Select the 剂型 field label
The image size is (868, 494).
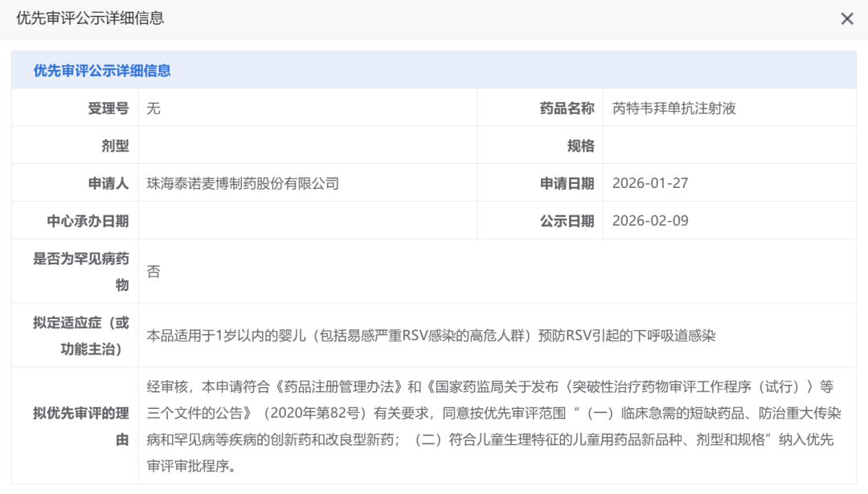tap(115, 145)
